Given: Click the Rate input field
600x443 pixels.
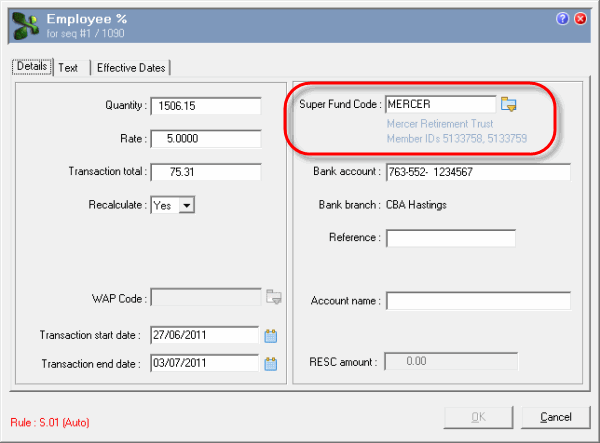Looking at the screenshot, I should click(205, 138).
